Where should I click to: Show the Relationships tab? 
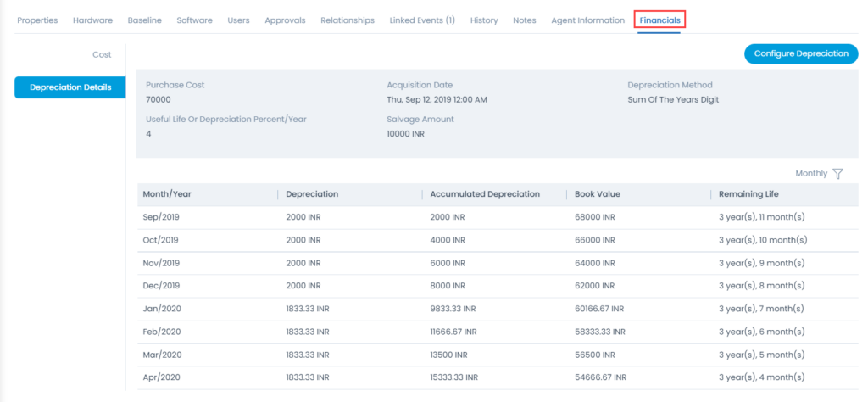click(x=348, y=20)
